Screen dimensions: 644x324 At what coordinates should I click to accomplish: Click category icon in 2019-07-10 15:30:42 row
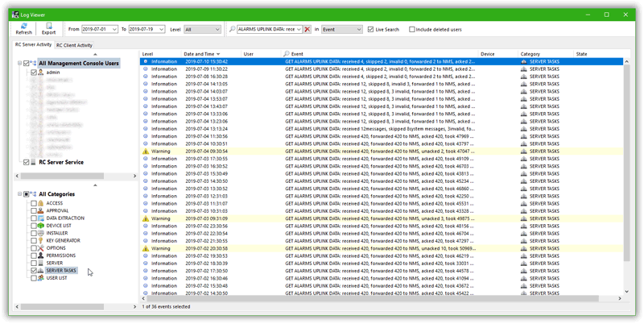click(524, 62)
